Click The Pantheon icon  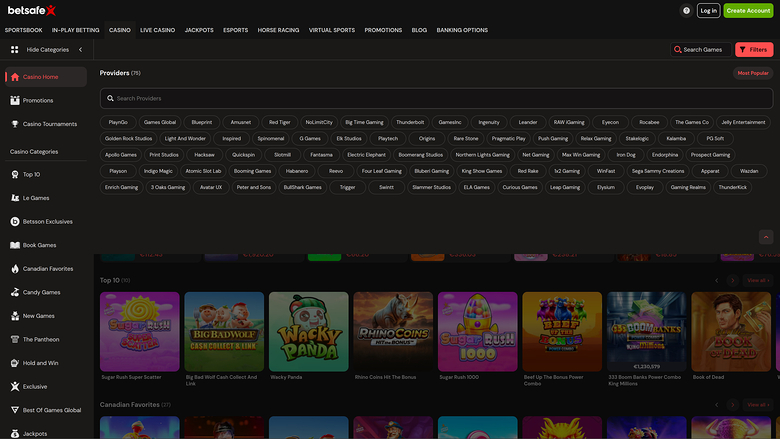coord(15,340)
